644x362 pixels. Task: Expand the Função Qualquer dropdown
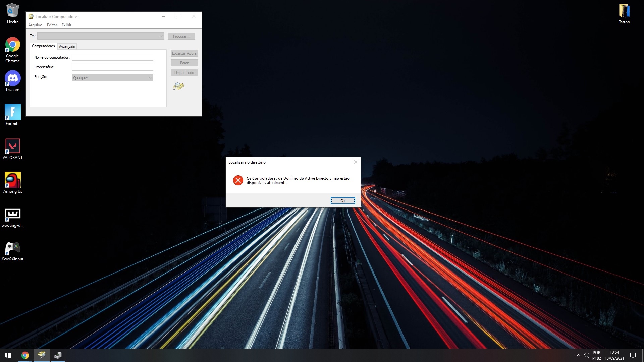click(x=150, y=78)
